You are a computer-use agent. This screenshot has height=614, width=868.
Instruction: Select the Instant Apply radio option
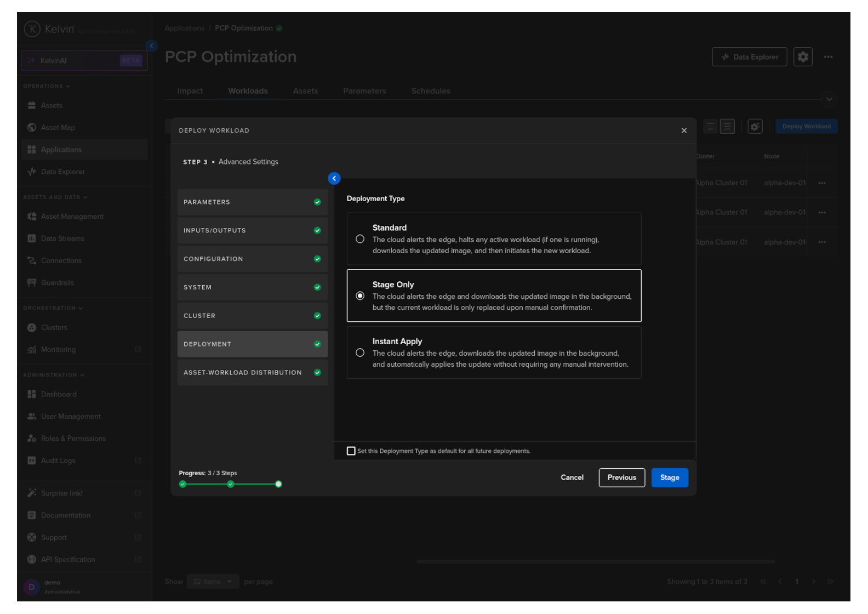click(x=360, y=353)
